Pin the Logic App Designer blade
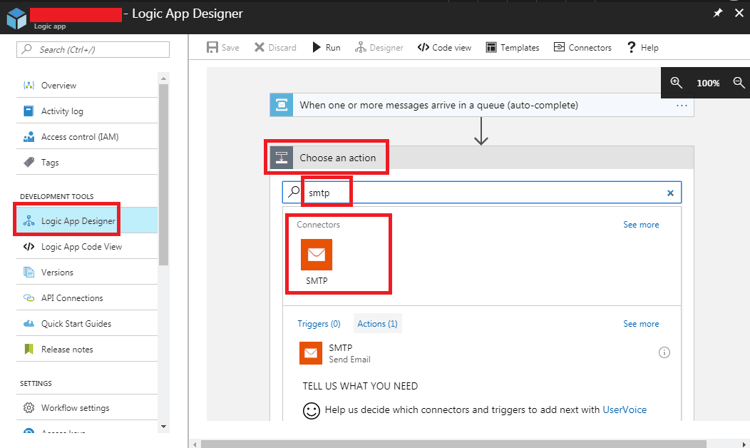The image size is (750, 448). click(x=717, y=14)
